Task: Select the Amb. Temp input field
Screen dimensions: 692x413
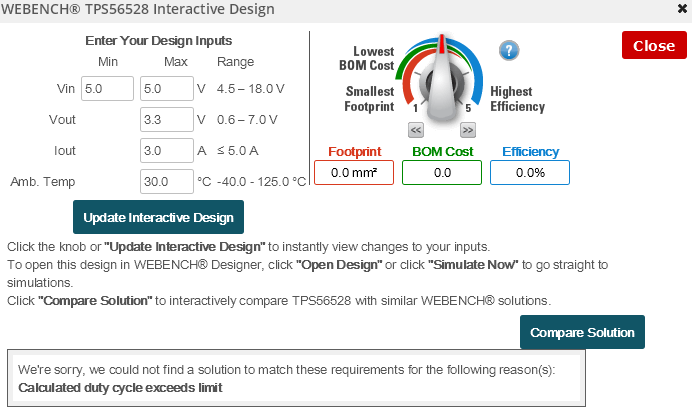Action: (167, 181)
